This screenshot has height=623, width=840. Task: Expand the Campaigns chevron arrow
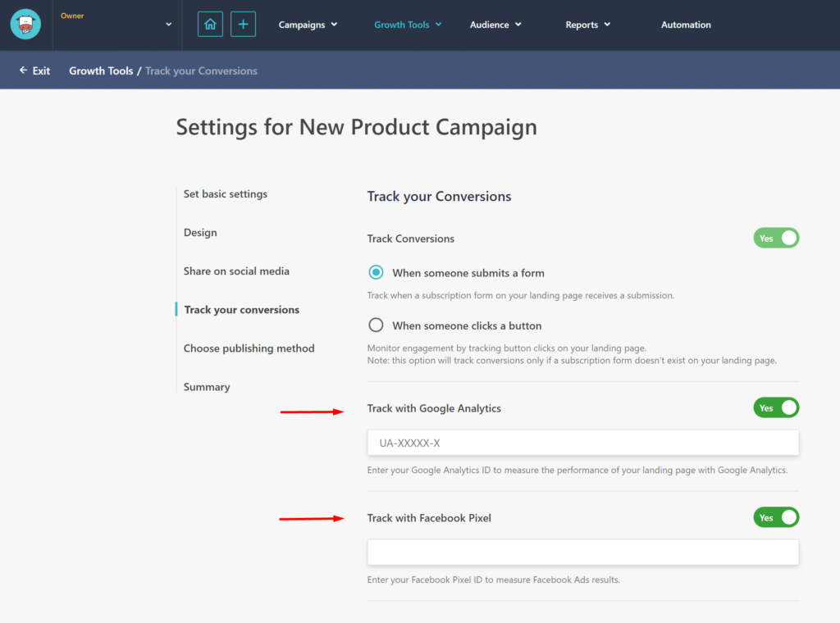tap(335, 25)
